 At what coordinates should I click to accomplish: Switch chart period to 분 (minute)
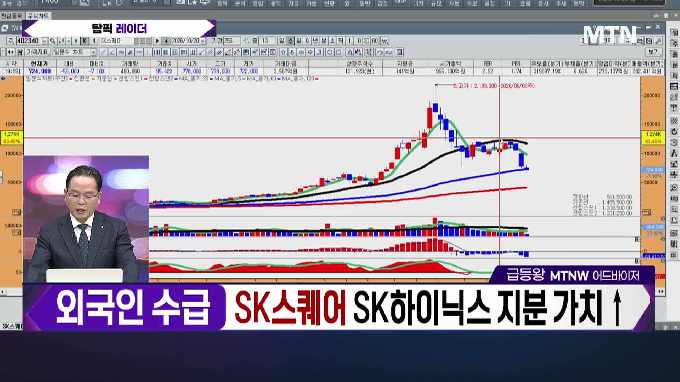[324, 41]
